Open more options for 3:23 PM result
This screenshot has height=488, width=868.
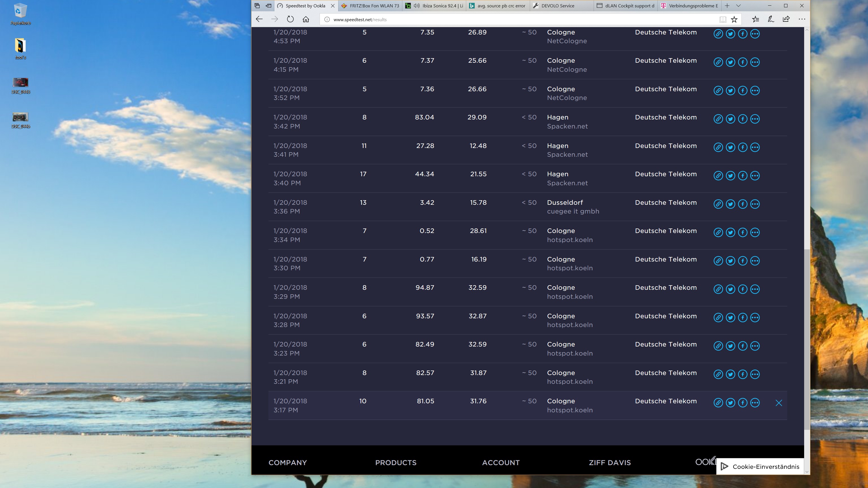755,346
